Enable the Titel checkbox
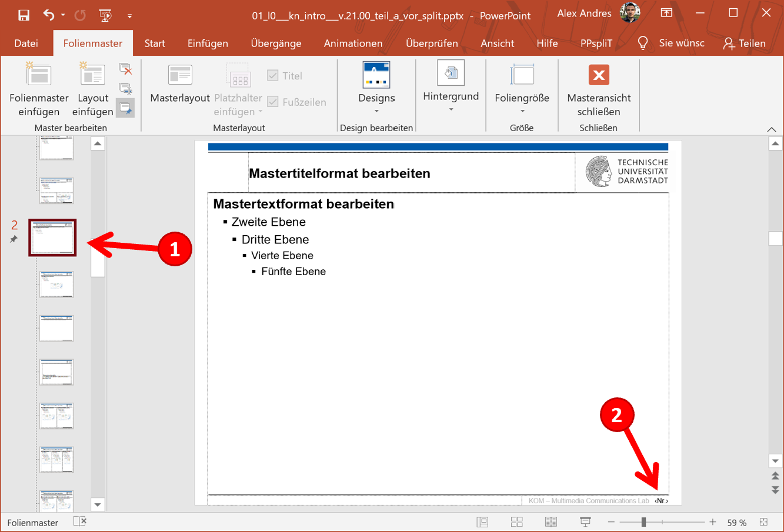 tap(272, 75)
